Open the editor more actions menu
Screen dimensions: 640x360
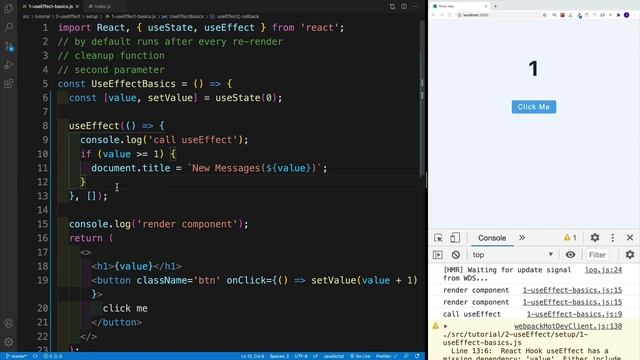(x=416, y=7)
